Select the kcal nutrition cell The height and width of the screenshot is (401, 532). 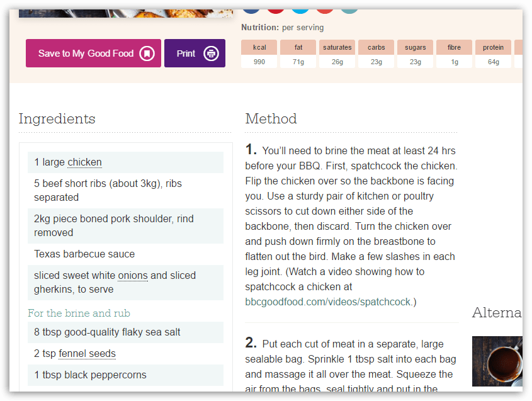click(259, 55)
